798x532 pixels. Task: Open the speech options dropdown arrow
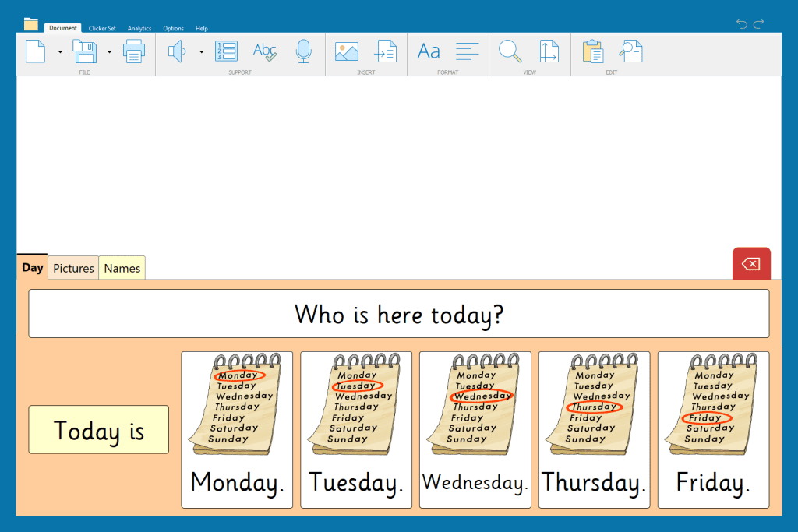pos(202,52)
